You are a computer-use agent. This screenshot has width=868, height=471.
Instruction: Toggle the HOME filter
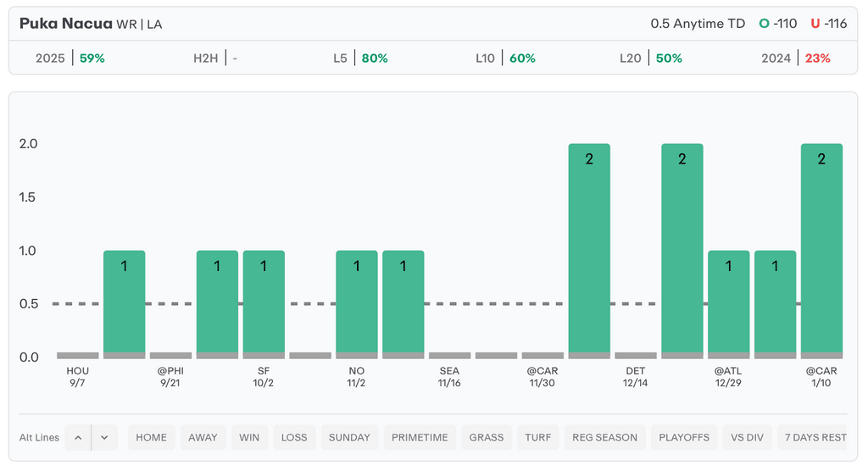[x=151, y=437]
